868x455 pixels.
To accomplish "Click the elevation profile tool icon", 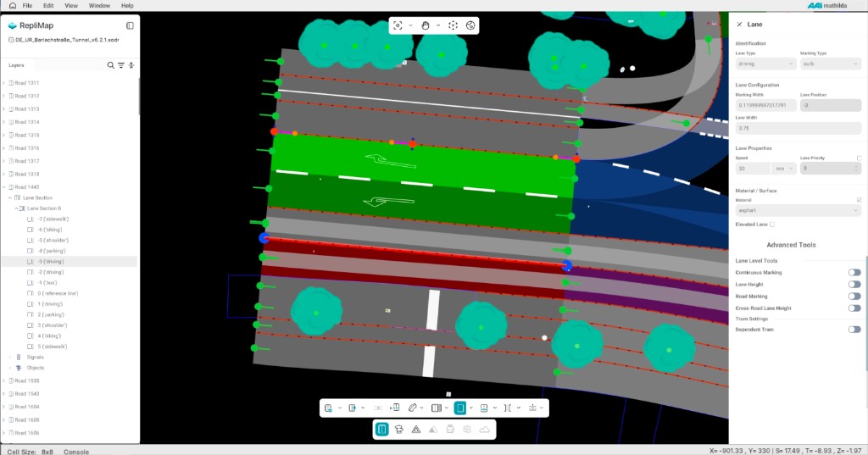I will click(x=532, y=408).
